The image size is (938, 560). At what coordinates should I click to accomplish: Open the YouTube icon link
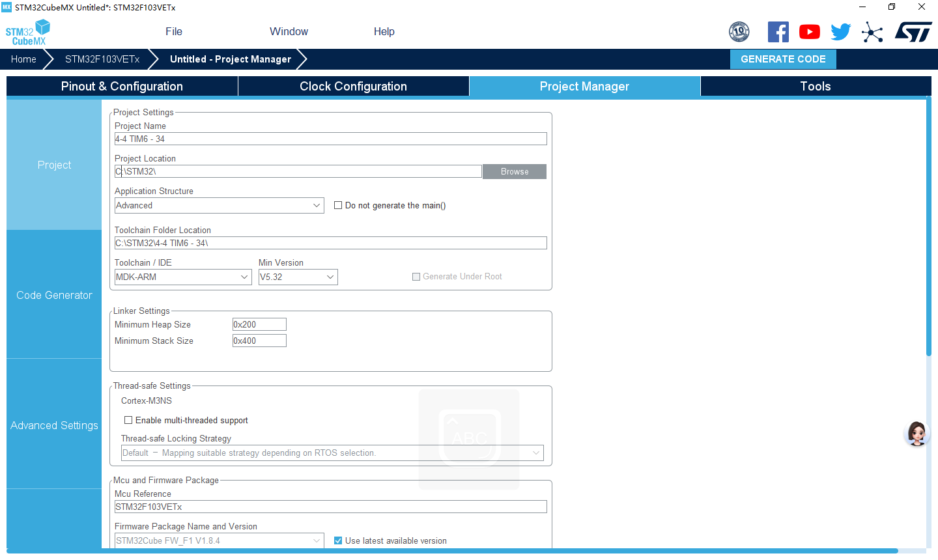coord(809,32)
